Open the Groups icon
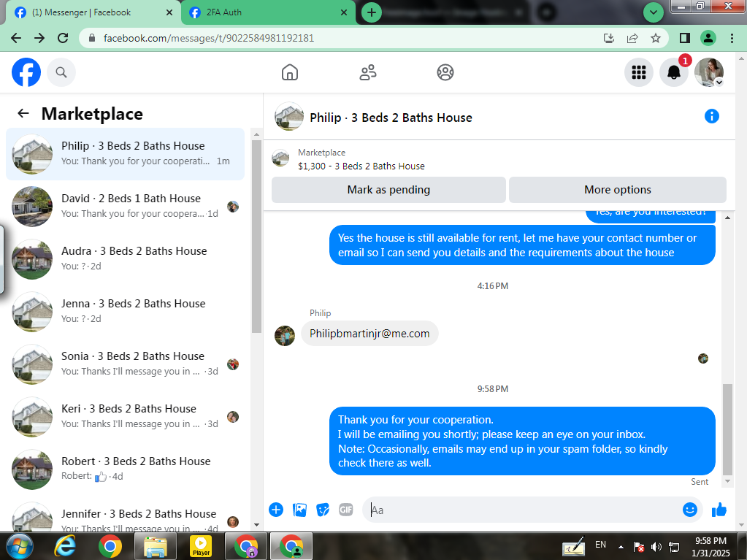Viewport: 747px width, 560px height. 445,72
